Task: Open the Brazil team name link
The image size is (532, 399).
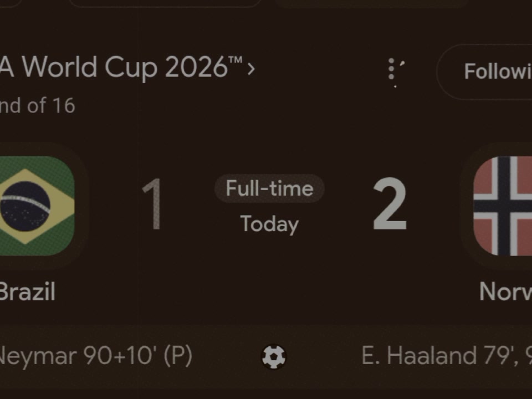Action: [x=27, y=291]
